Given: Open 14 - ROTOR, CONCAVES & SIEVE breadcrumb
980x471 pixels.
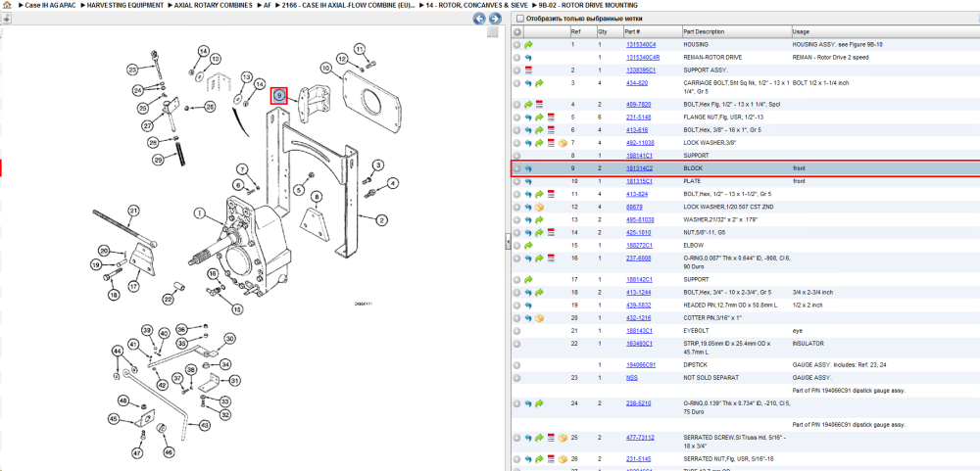Looking at the screenshot, I should tap(477, 5).
